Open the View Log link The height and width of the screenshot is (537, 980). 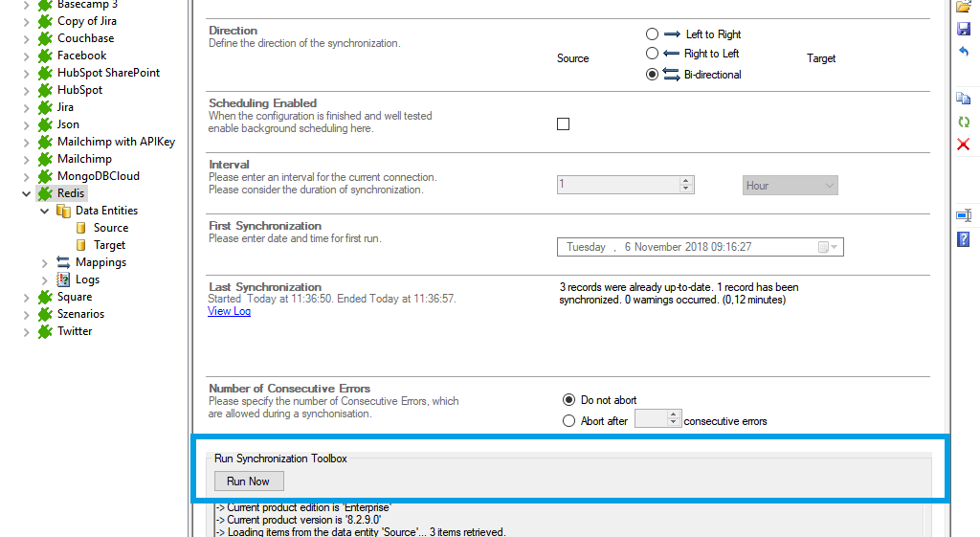tap(229, 311)
